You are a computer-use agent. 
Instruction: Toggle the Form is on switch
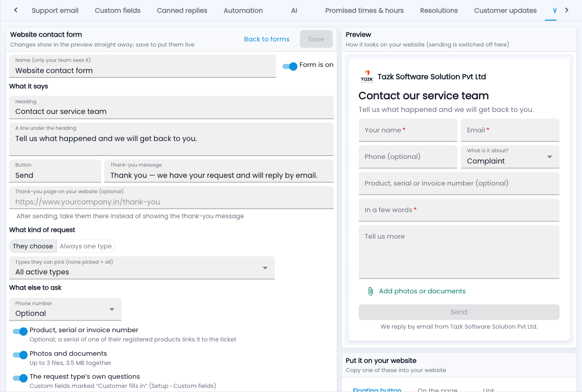[x=290, y=66]
